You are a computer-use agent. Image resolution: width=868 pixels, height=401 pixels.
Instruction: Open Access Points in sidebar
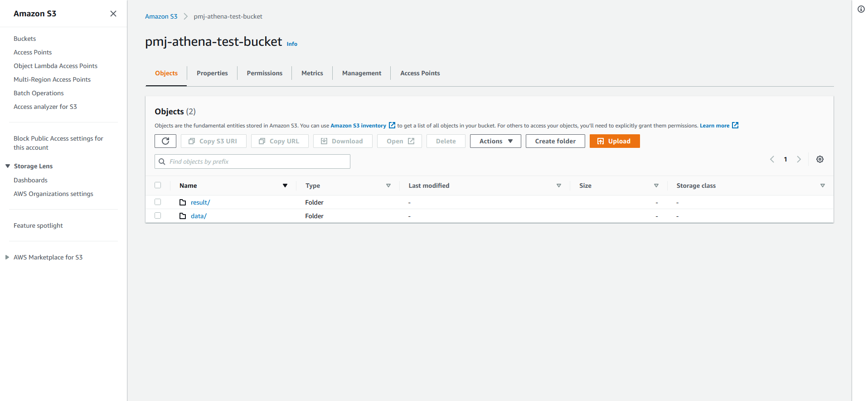click(33, 52)
